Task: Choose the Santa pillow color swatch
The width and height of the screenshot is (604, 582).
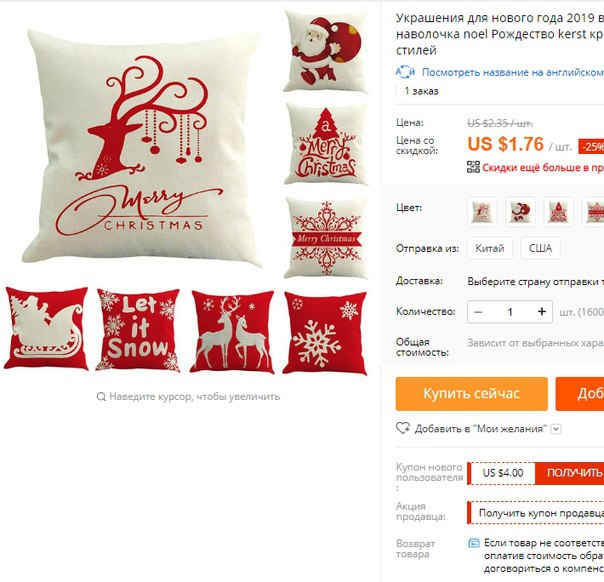Action: [520, 211]
